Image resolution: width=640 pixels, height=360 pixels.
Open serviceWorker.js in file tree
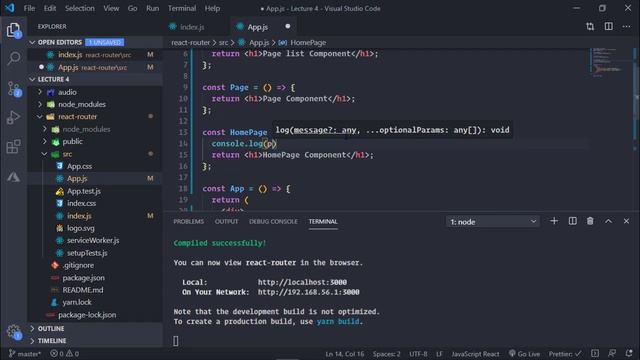tap(93, 240)
